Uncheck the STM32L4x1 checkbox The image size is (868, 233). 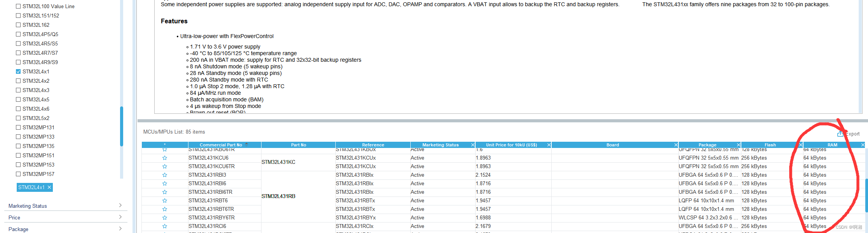tap(18, 71)
